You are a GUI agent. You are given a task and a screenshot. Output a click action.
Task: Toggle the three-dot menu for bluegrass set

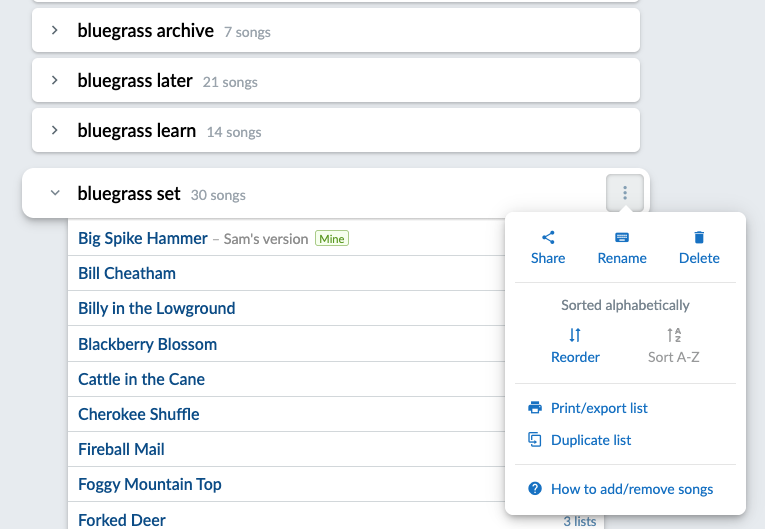point(625,193)
